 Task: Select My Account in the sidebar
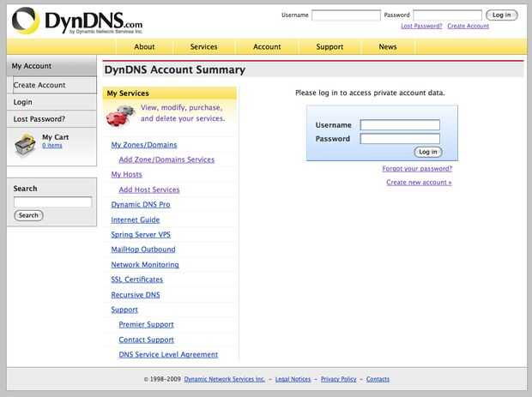pyautogui.click(x=51, y=66)
